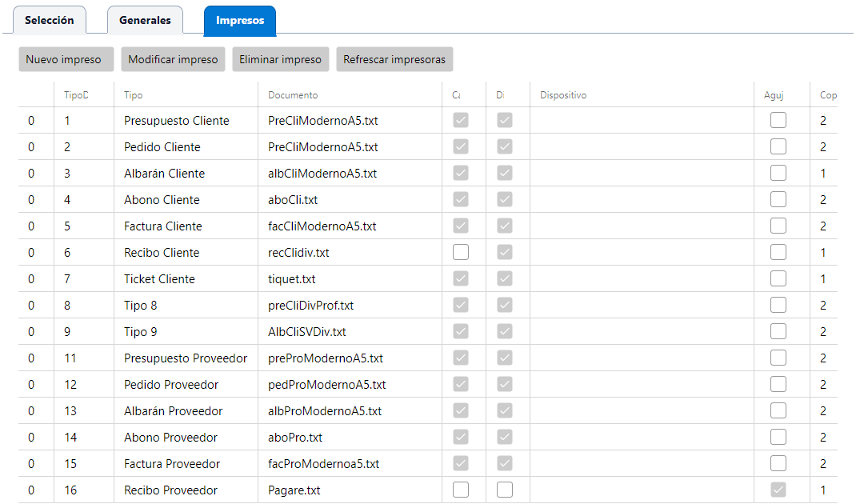856x504 pixels.
Task: Open the Generales tab
Action: [x=146, y=20]
